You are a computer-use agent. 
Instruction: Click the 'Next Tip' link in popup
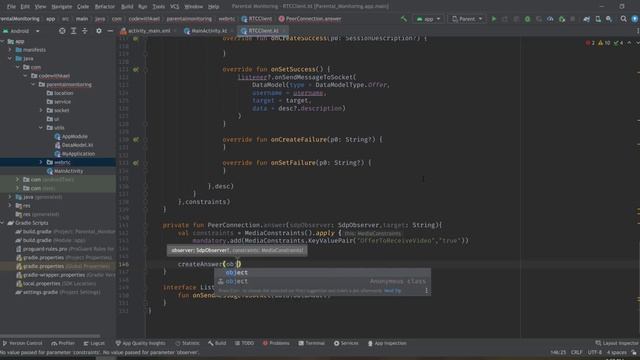(x=392, y=291)
